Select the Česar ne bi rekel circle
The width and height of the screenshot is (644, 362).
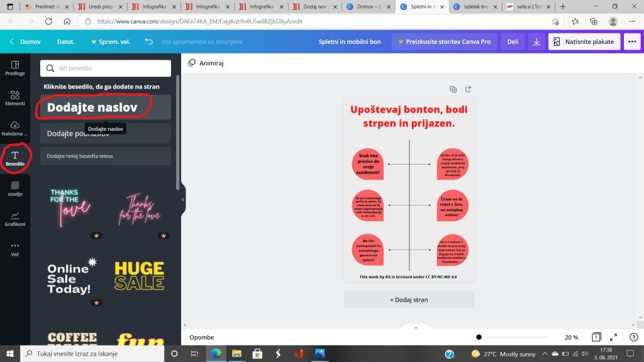pos(452,206)
